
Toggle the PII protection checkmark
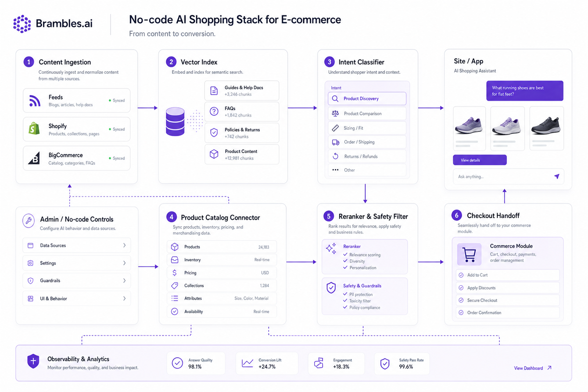coord(345,294)
